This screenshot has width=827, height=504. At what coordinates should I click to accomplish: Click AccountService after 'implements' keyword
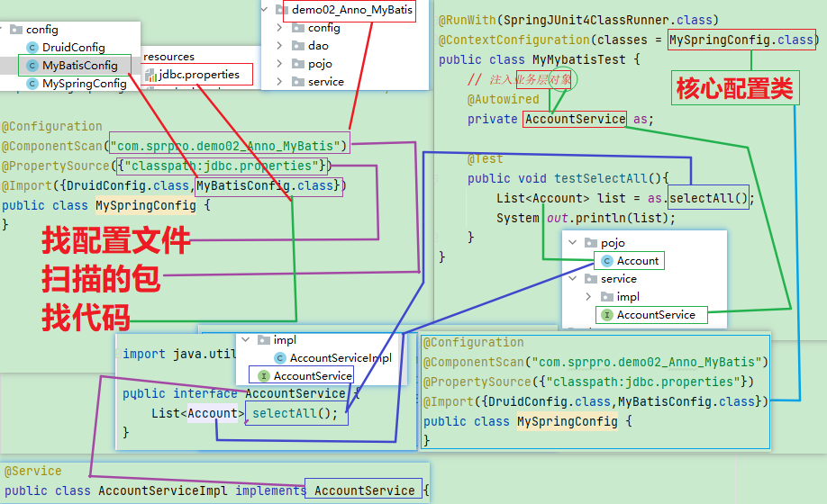point(365,490)
